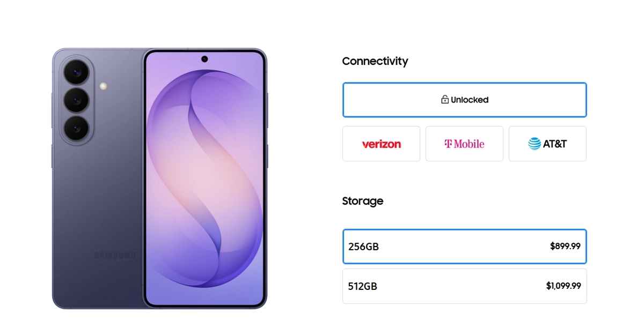Click the middle rear camera lens
Image resolution: width=644 pixels, height=336 pixels.
(x=76, y=100)
